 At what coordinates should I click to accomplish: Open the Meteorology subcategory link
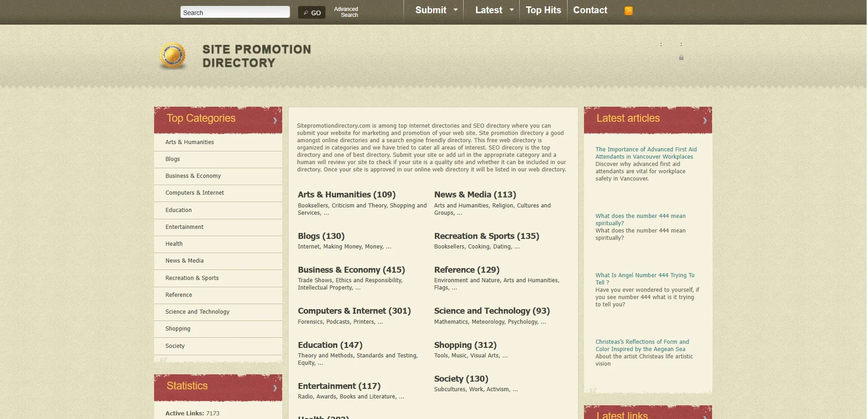tap(488, 322)
